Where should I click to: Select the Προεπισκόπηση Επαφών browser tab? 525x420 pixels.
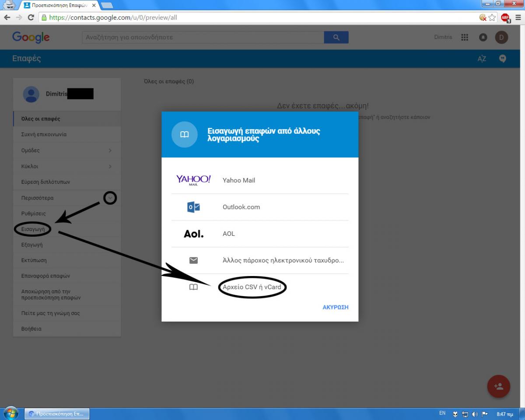click(x=59, y=5)
